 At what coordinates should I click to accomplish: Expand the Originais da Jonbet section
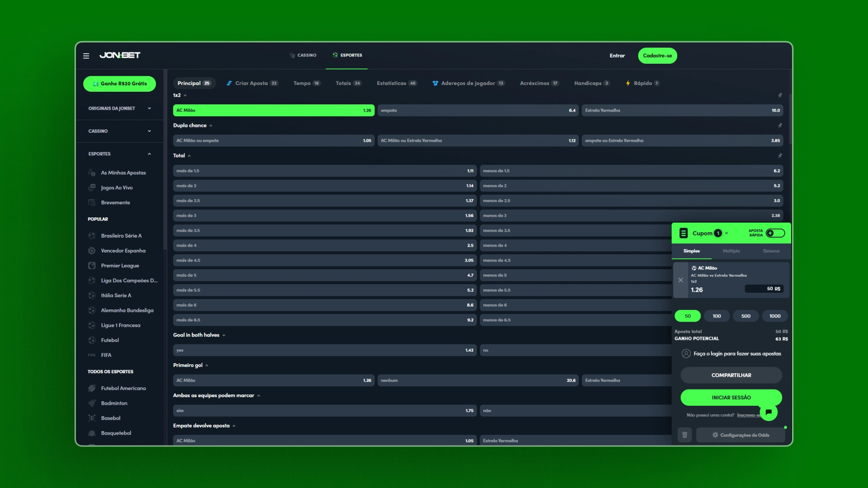149,108
